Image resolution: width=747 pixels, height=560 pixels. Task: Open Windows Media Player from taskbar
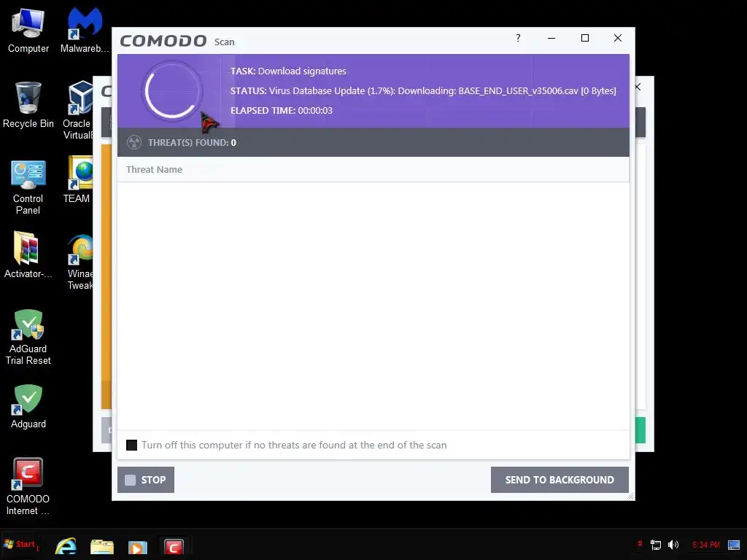click(137, 547)
